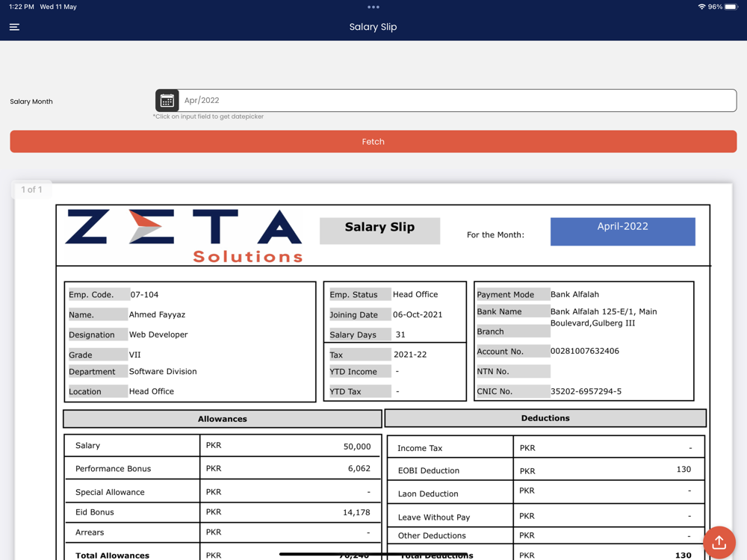This screenshot has width=747, height=560.
Task: Click Salary amount 50,000
Action: point(357,447)
